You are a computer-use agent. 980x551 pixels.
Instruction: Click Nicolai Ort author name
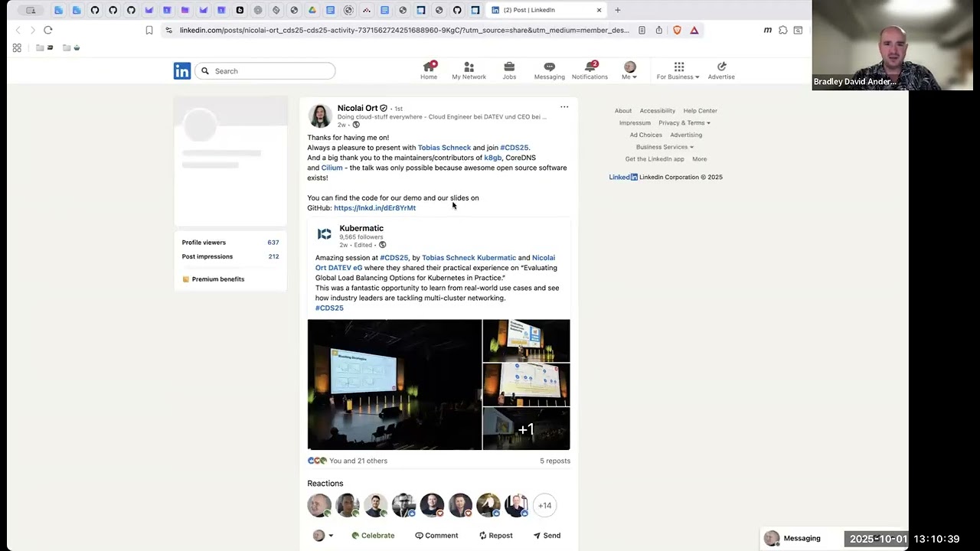tap(358, 108)
